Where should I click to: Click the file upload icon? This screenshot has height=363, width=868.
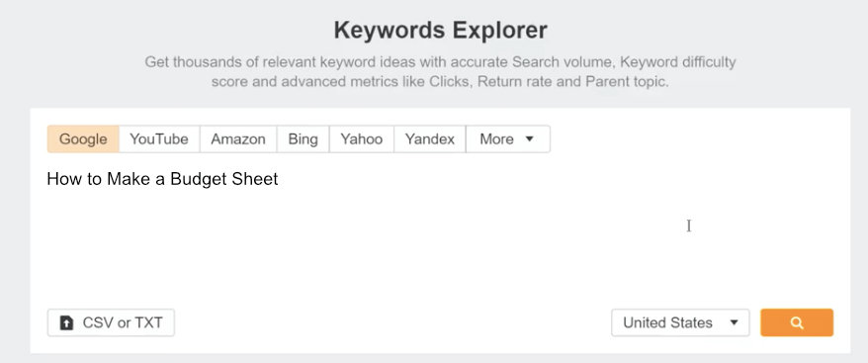coord(66,322)
